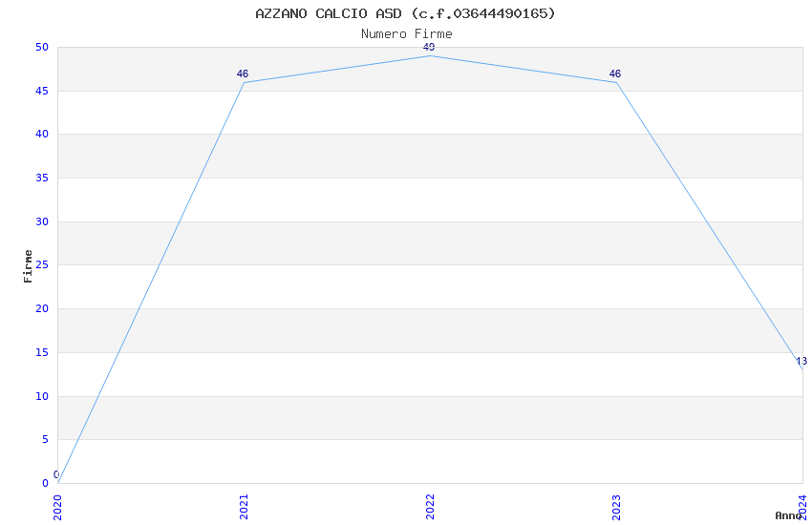Click the x-axis label Anno
The height and width of the screenshot is (525, 812).
click(x=788, y=515)
